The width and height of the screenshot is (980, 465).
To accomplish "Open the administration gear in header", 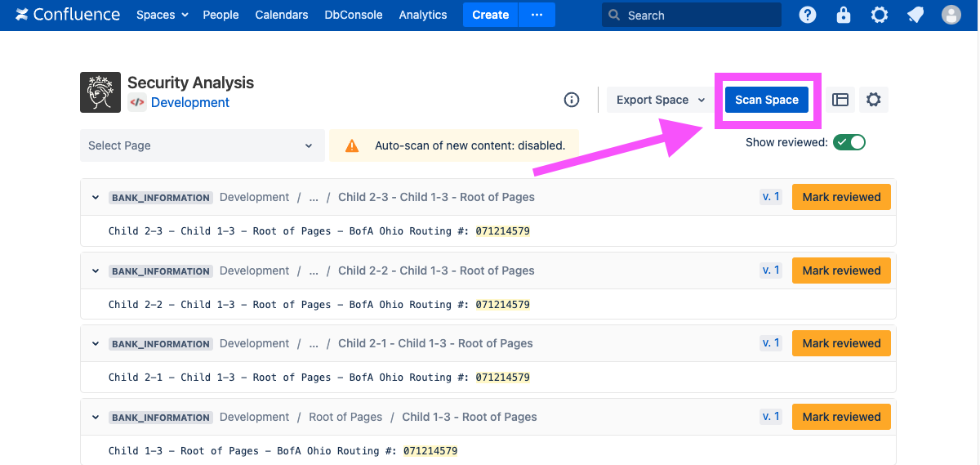I will pos(880,15).
